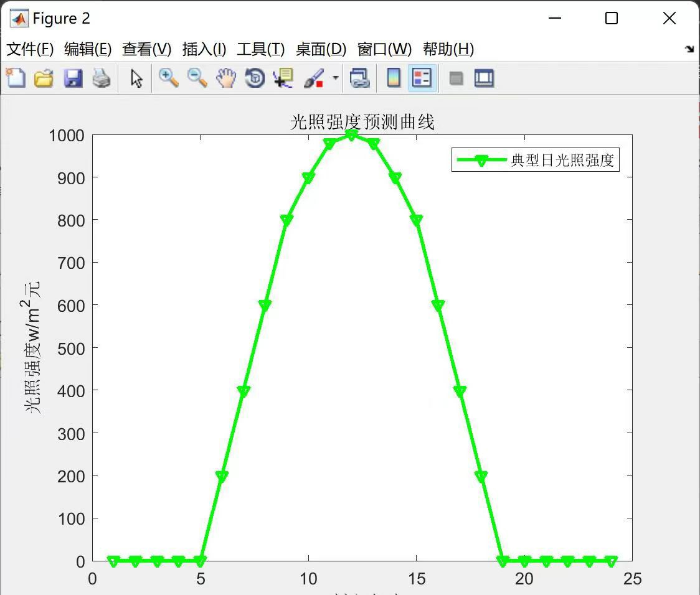The width and height of the screenshot is (700, 595).
Task: Minimize the Figure 2 window
Action: coord(554,18)
